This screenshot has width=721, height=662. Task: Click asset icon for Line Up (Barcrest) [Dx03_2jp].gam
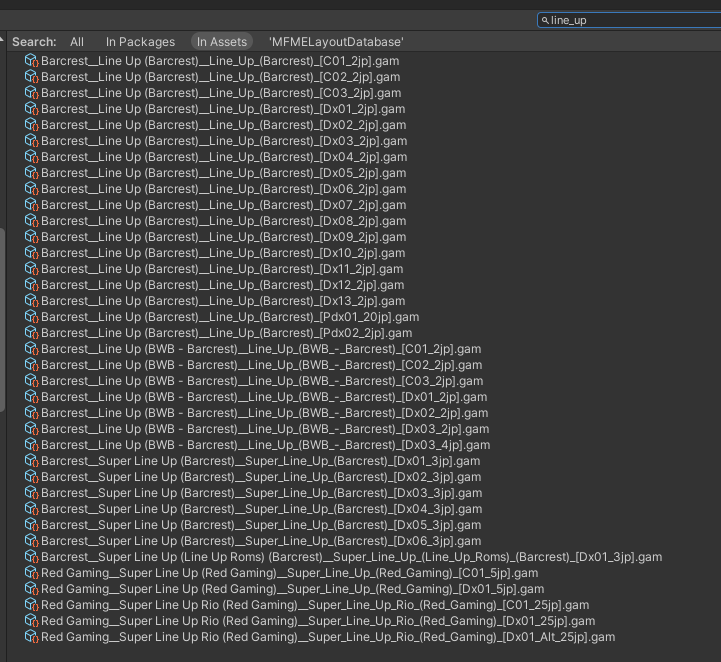31,141
